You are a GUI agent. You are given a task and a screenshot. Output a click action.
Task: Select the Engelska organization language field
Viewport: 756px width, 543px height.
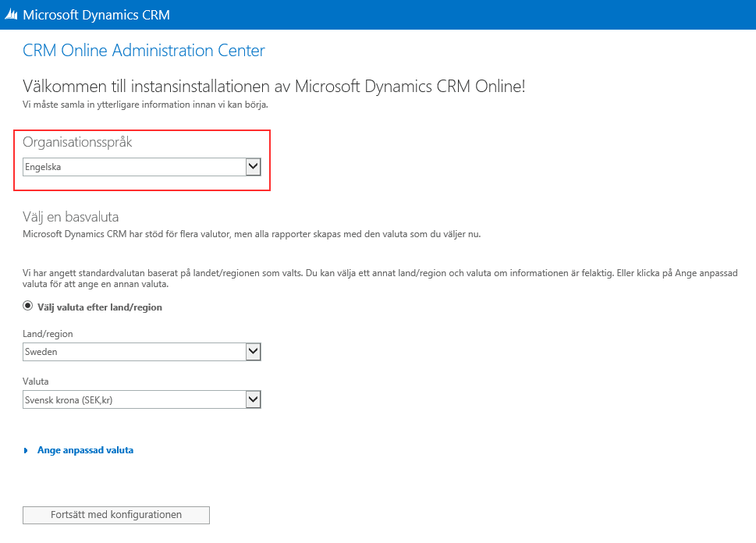tap(142, 167)
